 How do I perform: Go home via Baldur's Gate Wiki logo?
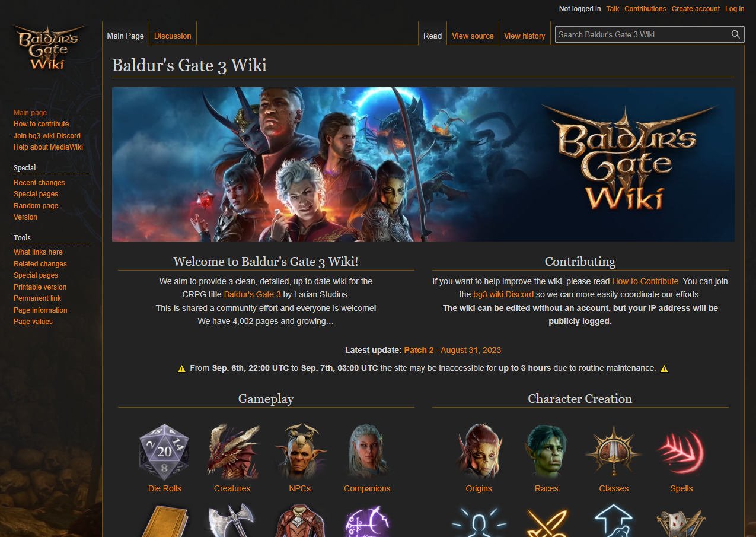[50, 47]
